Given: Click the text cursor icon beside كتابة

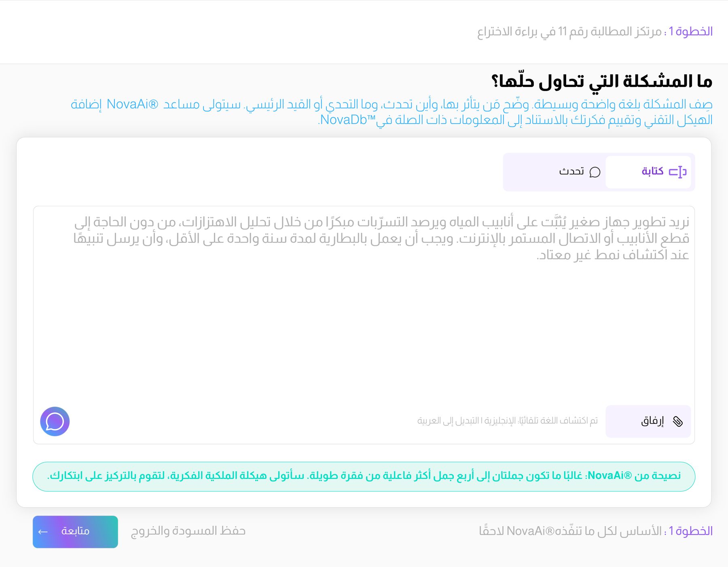Looking at the screenshot, I should click(678, 172).
